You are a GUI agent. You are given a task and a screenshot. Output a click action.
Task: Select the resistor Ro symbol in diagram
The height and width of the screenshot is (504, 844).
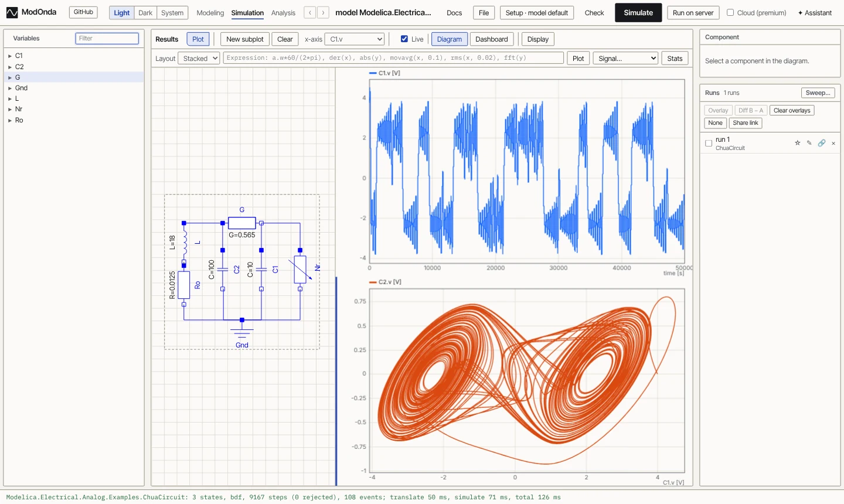point(184,285)
